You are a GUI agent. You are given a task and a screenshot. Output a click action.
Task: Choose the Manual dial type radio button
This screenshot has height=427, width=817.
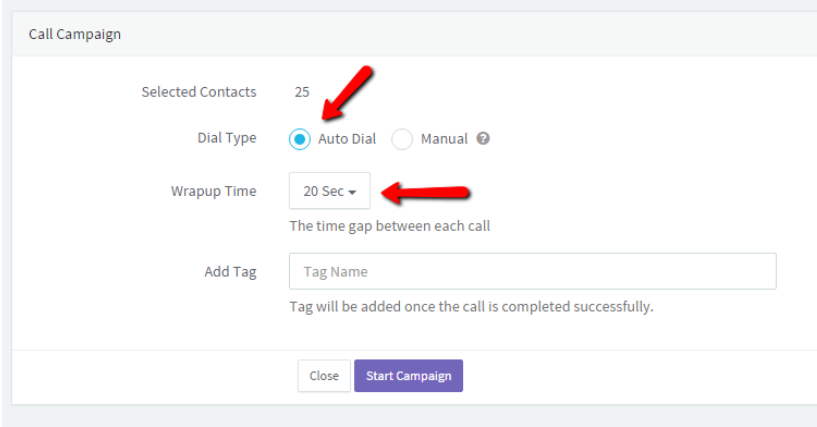[x=402, y=139]
